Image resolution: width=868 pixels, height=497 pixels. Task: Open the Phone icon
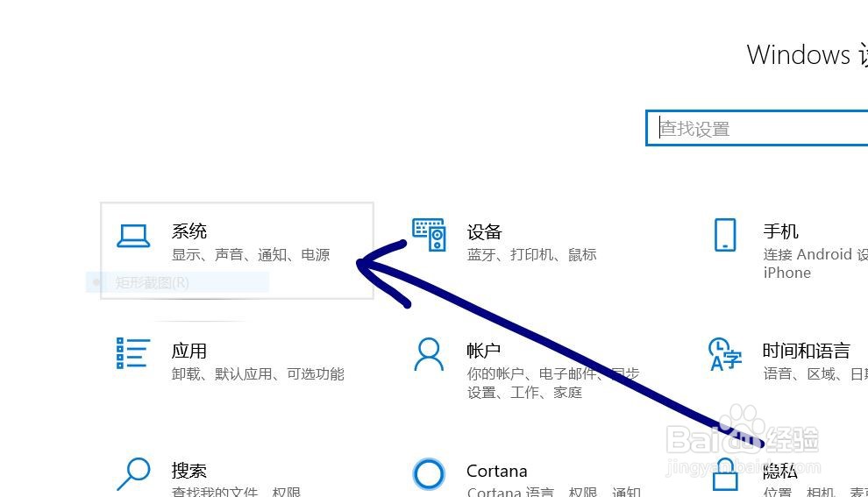click(725, 235)
